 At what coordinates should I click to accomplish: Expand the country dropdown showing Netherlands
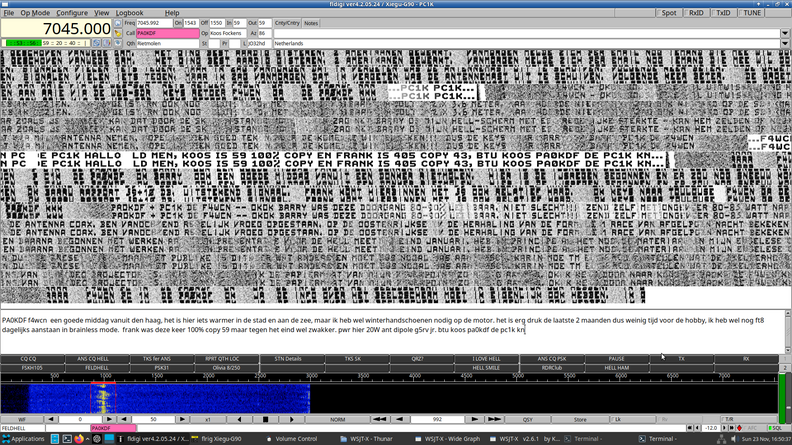(x=784, y=44)
